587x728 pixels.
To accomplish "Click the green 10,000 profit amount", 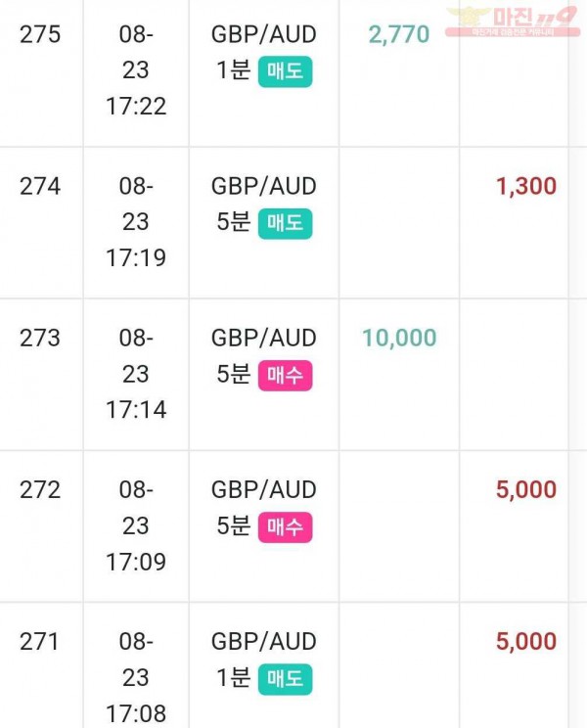I will pyautogui.click(x=399, y=338).
